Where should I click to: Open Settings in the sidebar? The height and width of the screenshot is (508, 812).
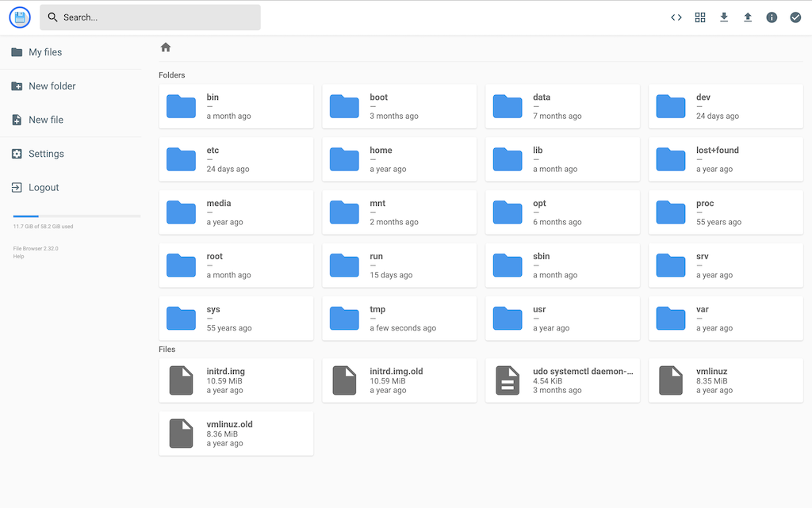[x=46, y=154]
